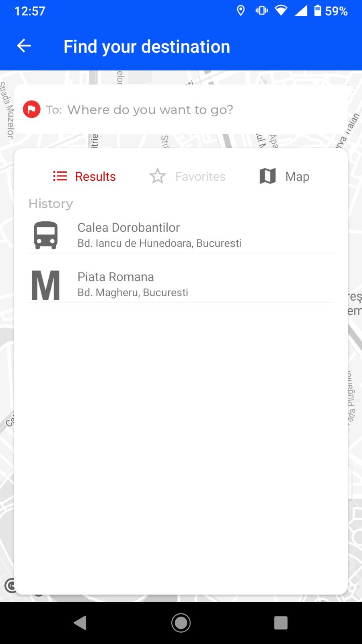362x644 pixels.
Task: Tap the Android back navigation button
Action: tap(80, 623)
